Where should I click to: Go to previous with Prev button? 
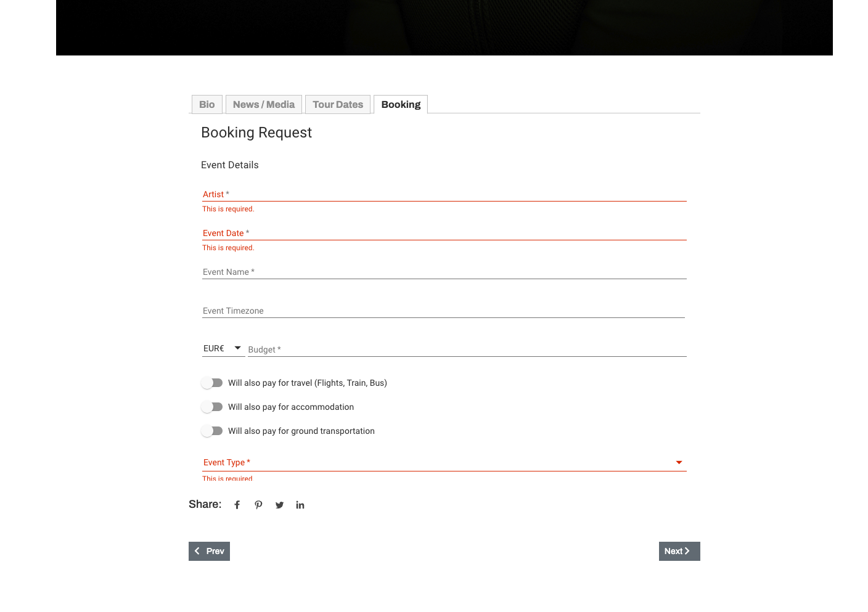coord(209,551)
